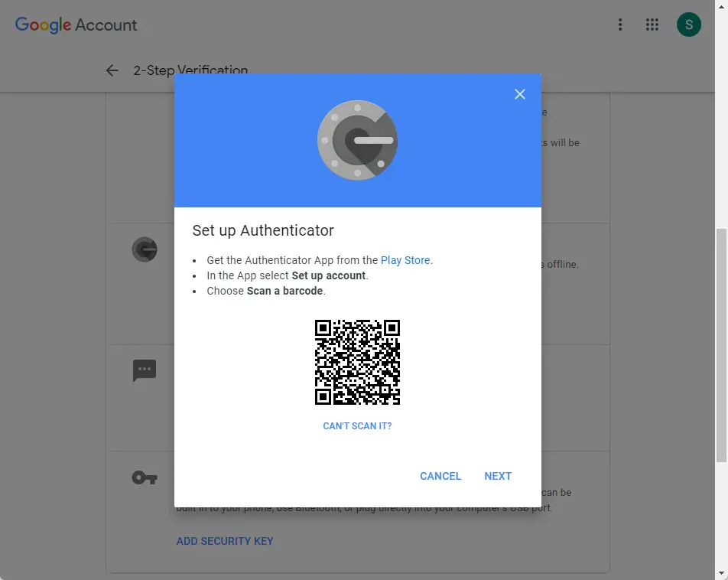Click the Authenticator logo in dialog header
The width and height of the screenshot is (728, 580).
click(x=357, y=140)
